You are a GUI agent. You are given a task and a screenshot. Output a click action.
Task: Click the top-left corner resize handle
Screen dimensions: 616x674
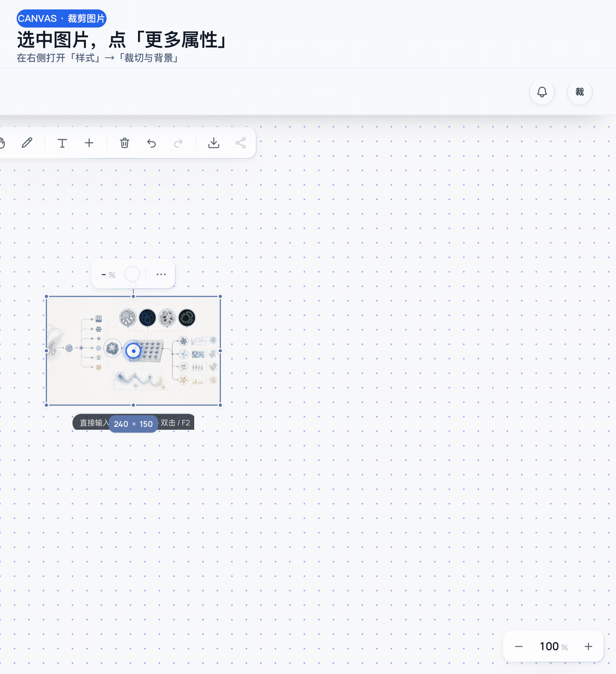[x=46, y=296]
